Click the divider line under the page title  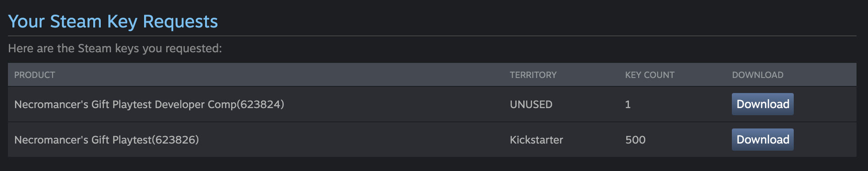pyautogui.click(x=432, y=36)
